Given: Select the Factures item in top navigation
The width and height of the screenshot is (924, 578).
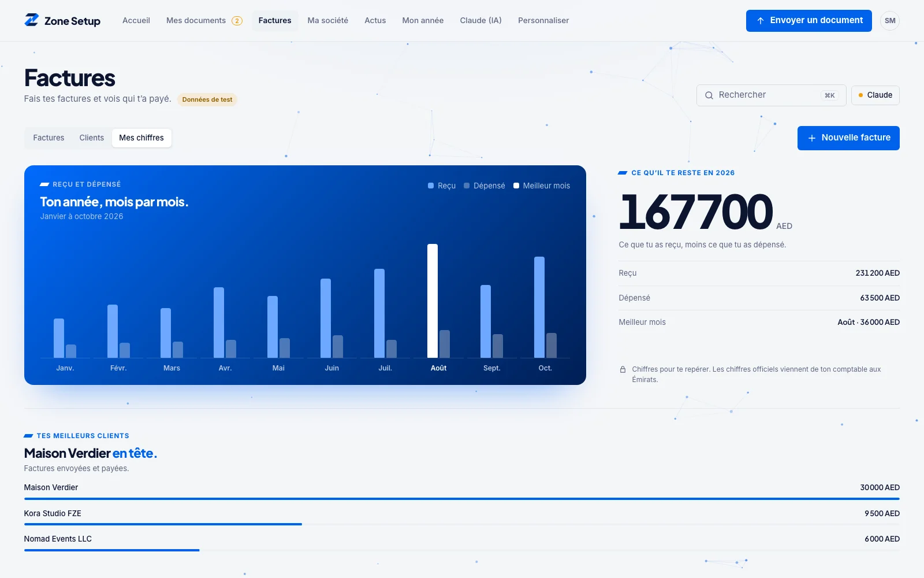Looking at the screenshot, I should click(x=275, y=20).
